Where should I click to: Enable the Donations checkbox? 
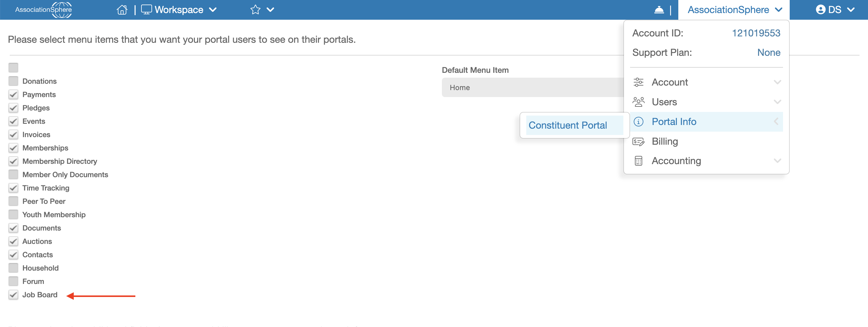(13, 81)
